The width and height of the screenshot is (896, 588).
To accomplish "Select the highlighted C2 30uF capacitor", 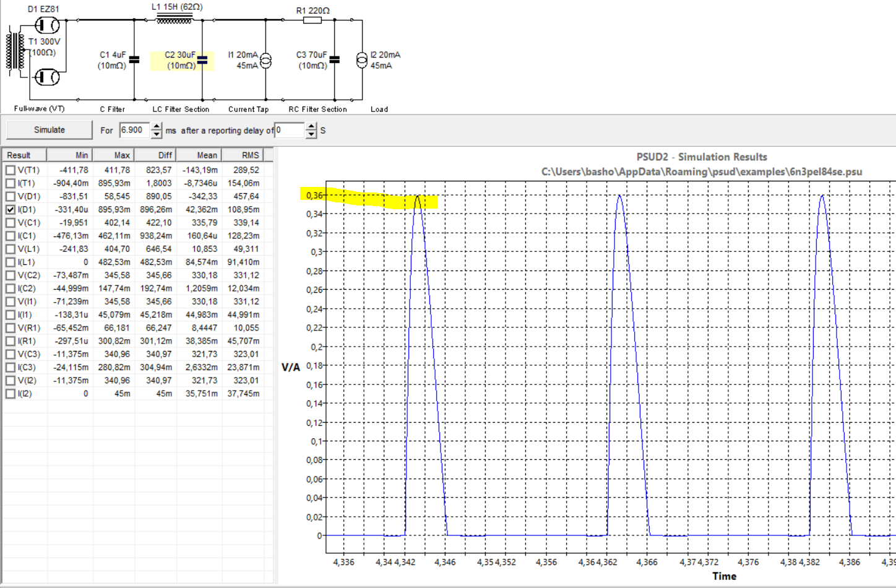I will 202,60.
